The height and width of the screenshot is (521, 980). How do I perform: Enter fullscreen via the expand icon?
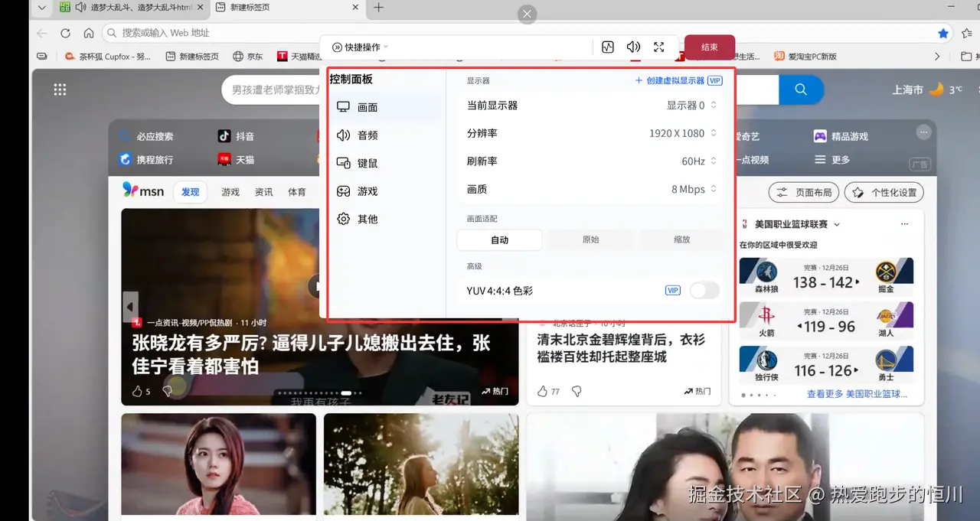pyautogui.click(x=658, y=47)
